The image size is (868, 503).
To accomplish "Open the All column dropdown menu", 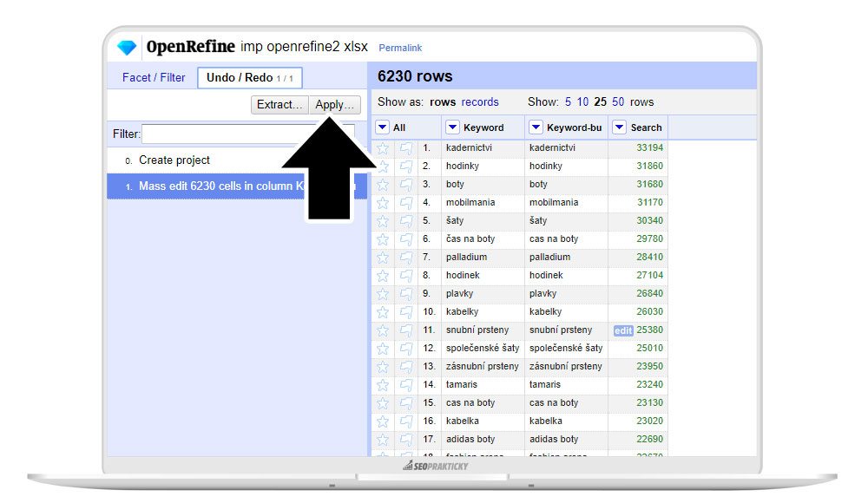I will pyautogui.click(x=382, y=127).
